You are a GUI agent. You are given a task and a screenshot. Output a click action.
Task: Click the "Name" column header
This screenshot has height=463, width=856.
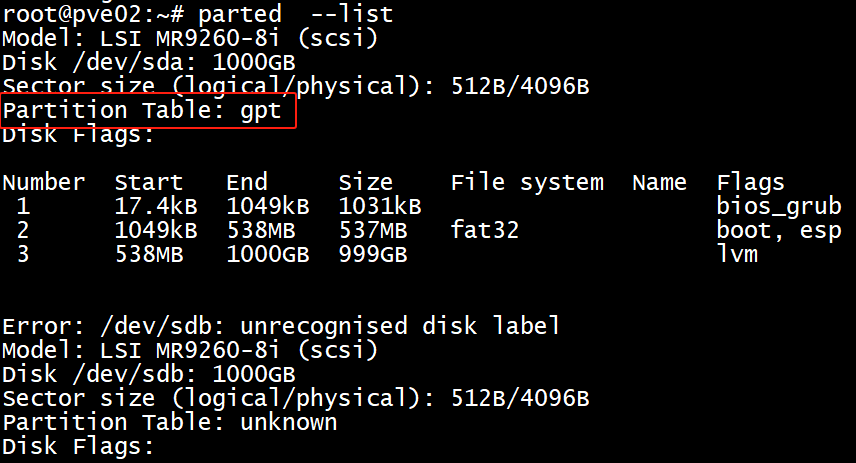point(659,182)
